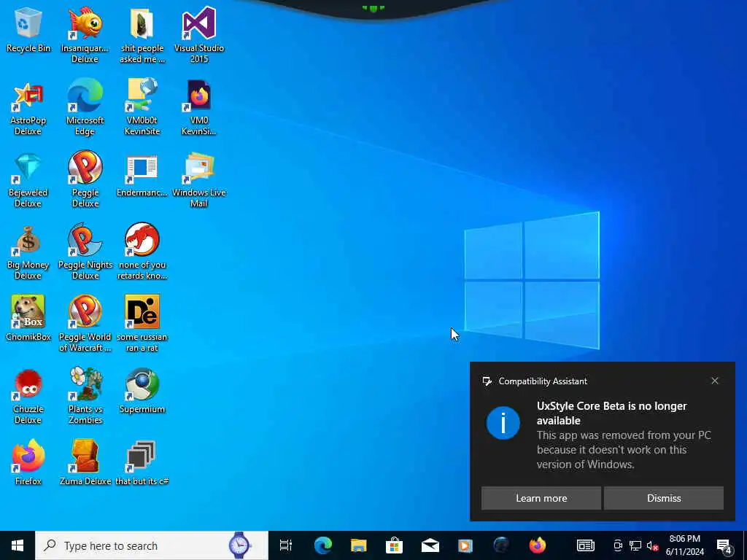The image size is (747, 560).
Task: Click the Meet Now tray icon
Action: pyautogui.click(x=618, y=545)
